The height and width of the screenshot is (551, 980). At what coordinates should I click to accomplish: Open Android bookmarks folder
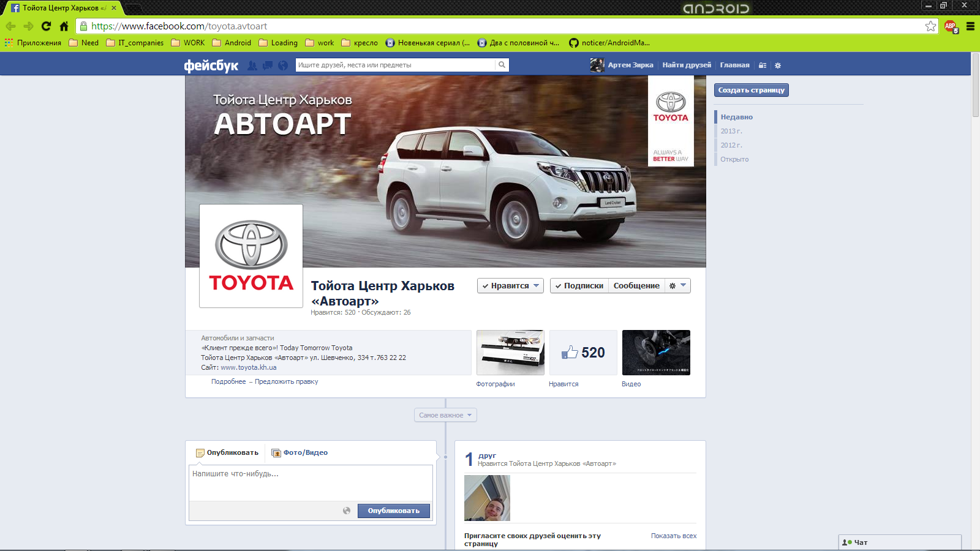pos(232,43)
